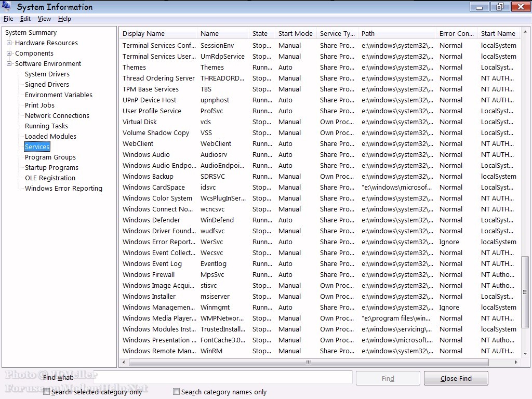Select the Windows Backup row
532x399 pixels.
click(320, 177)
